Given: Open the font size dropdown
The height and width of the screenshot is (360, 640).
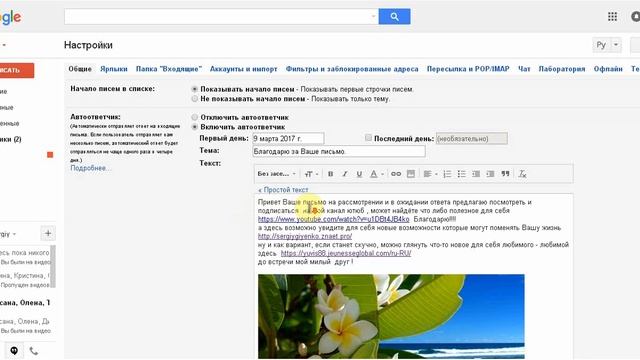Looking at the screenshot, I should tap(311, 174).
